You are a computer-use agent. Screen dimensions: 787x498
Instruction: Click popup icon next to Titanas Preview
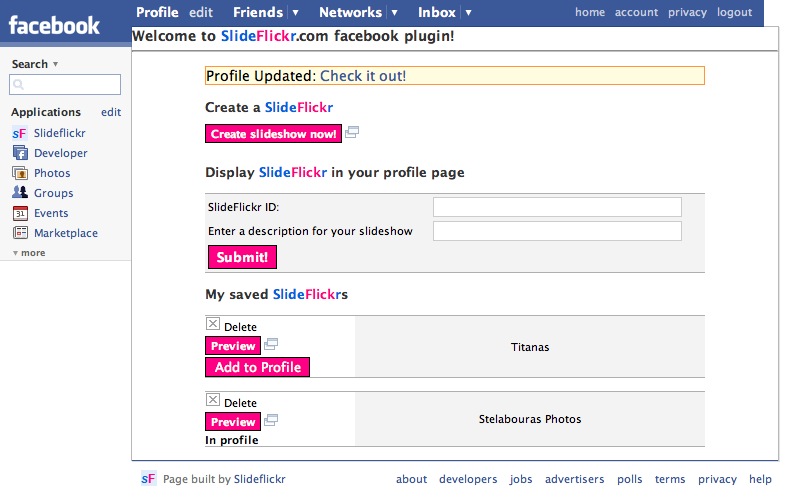pyautogui.click(x=271, y=345)
